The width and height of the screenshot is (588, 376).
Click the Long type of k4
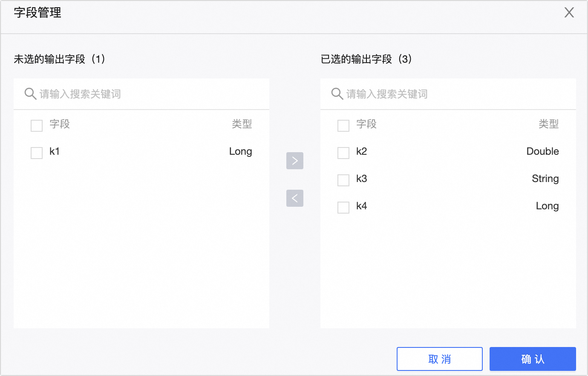click(548, 206)
